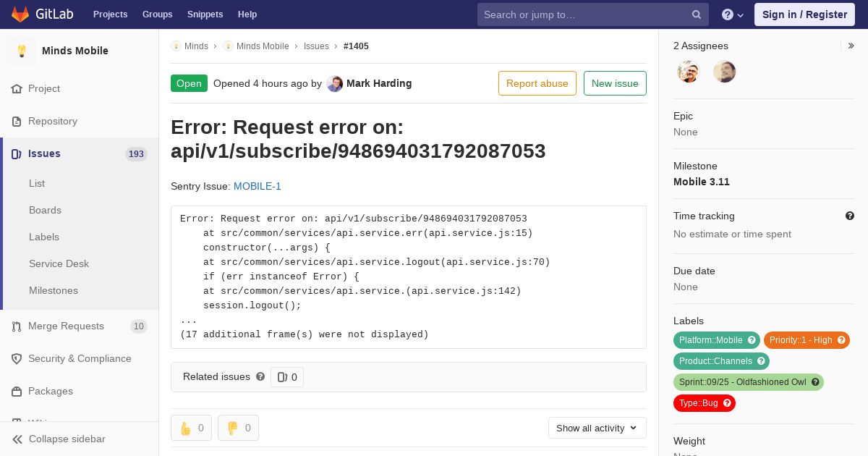Click the thumbs up reaction
Screen dimensions: 868x456
[x=191, y=428]
